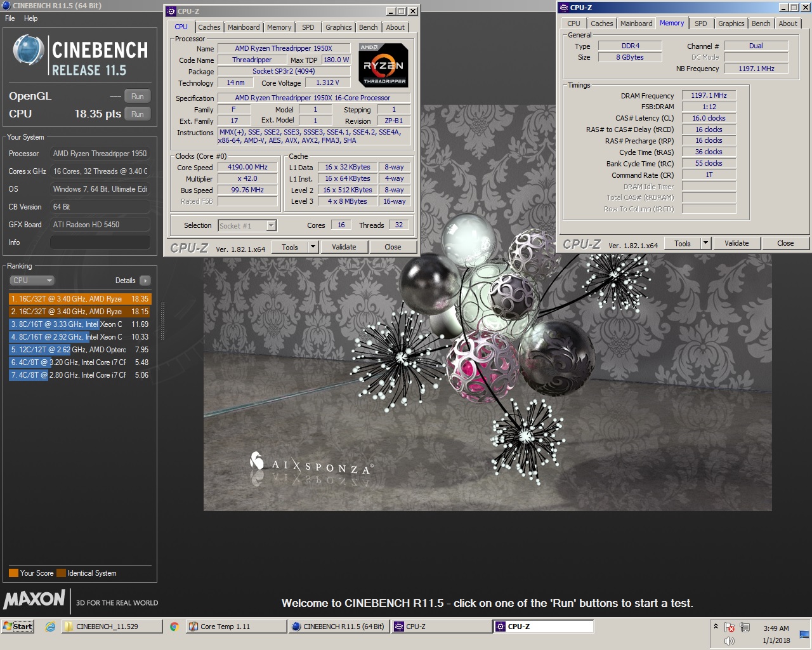The image size is (812, 650).
Task: Expand Tools dropdown arrow in left CPU-Z window
Action: (313, 248)
